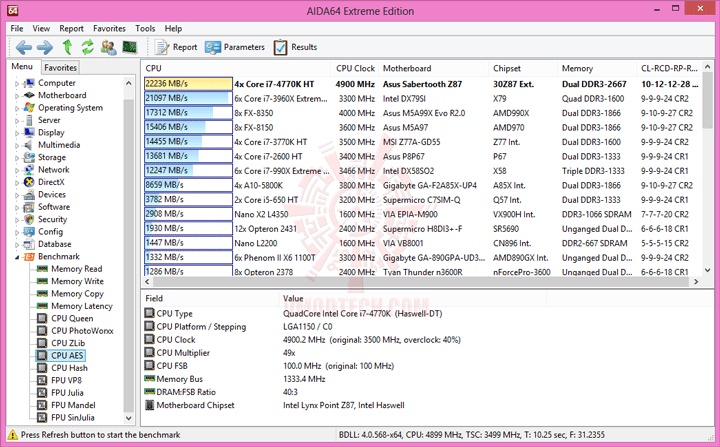This screenshot has width=720, height=447.
Task: Expand the Multimedia tree node
Action: tap(17, 146)
